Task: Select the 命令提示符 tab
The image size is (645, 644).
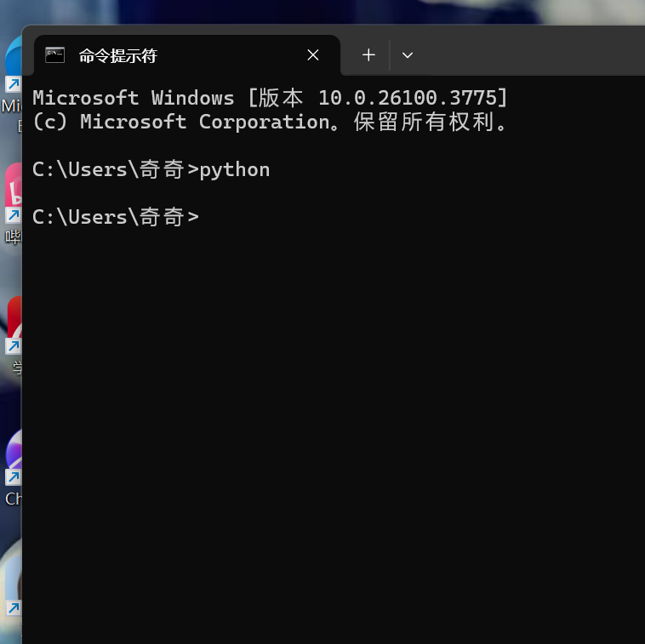Action: 187,55
